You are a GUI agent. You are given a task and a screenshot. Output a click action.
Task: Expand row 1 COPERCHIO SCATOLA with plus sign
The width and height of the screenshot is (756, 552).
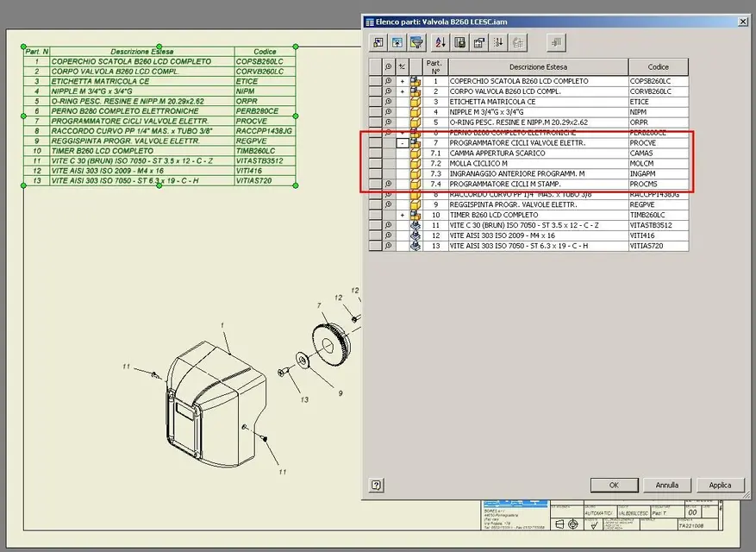click(402, 82)
